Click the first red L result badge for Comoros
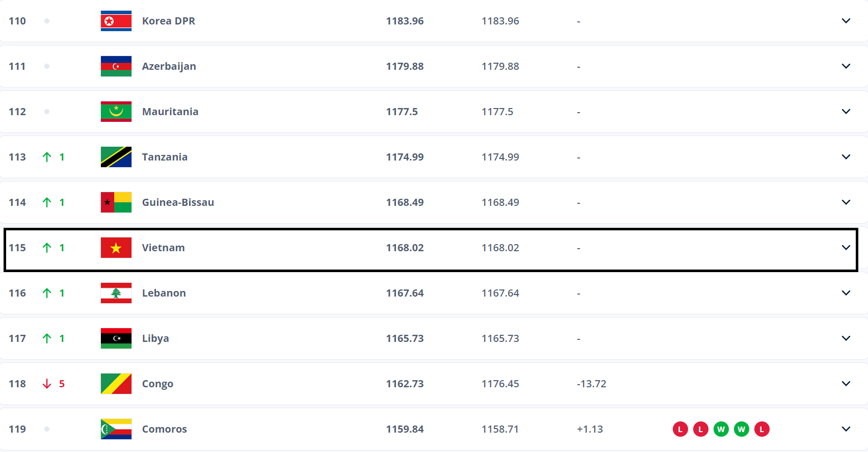Screen dimensions: 868x452 click(680, 429)
